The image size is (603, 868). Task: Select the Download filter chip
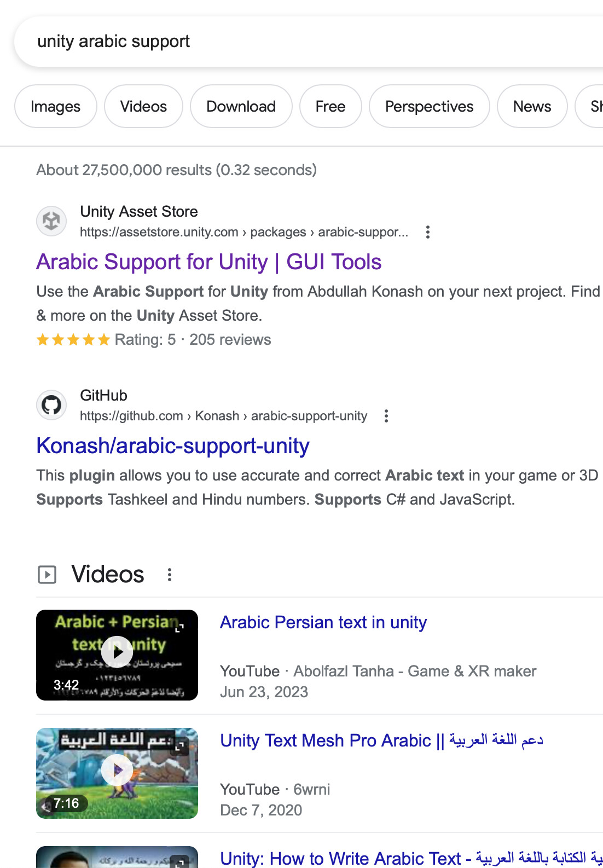[241, 106]
